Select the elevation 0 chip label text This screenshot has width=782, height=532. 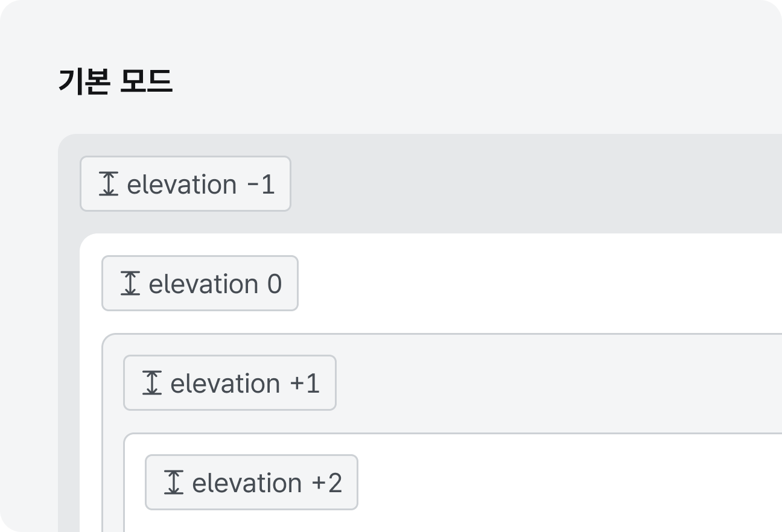point(215,284)
